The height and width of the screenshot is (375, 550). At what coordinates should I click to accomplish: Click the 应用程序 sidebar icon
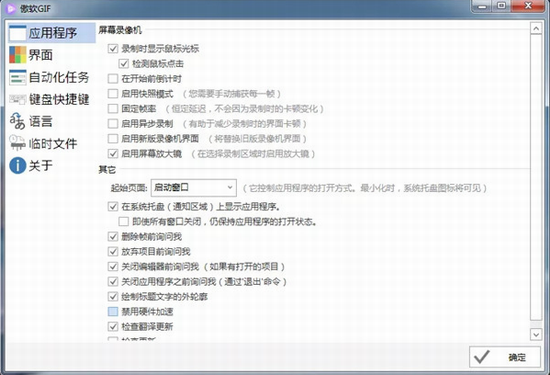pos(18,33)
